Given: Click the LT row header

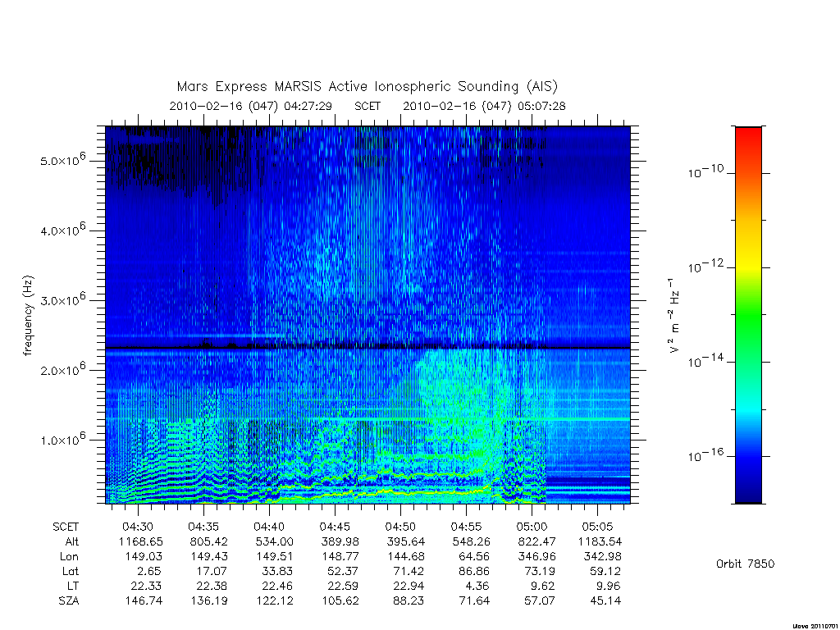Looking at the screenshot, I should pos(72,586).
